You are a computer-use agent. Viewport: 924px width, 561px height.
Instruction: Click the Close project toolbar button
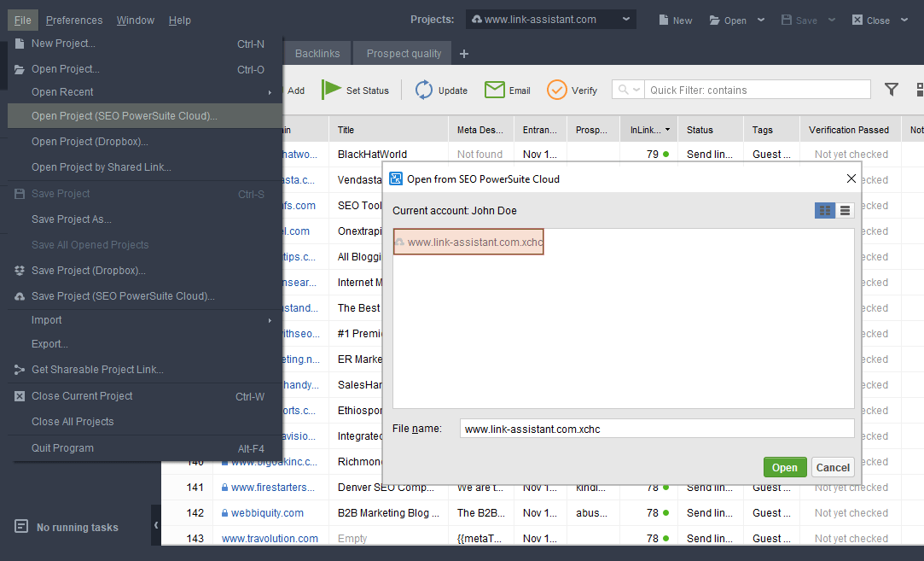(x=871, y=20)
